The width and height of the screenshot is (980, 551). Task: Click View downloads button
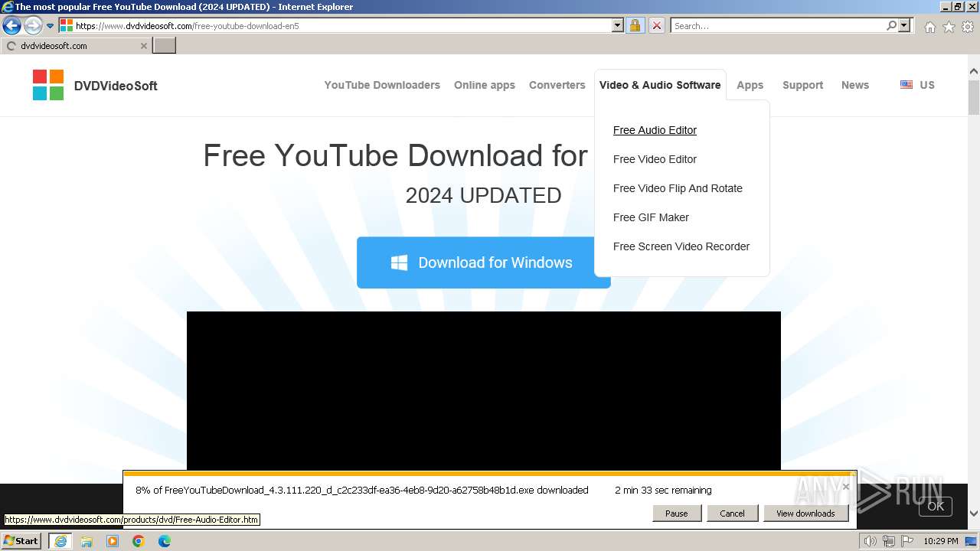[x=805, y=514]
